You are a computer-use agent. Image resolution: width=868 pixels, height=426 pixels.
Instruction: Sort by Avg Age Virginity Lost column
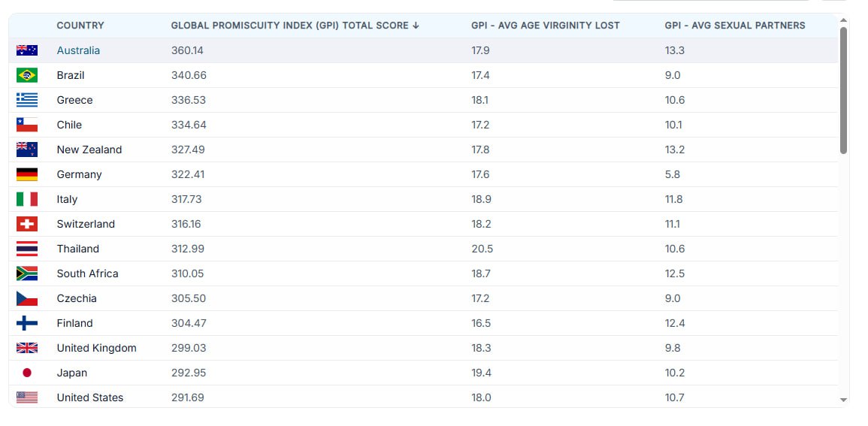[x=545, y=26]
